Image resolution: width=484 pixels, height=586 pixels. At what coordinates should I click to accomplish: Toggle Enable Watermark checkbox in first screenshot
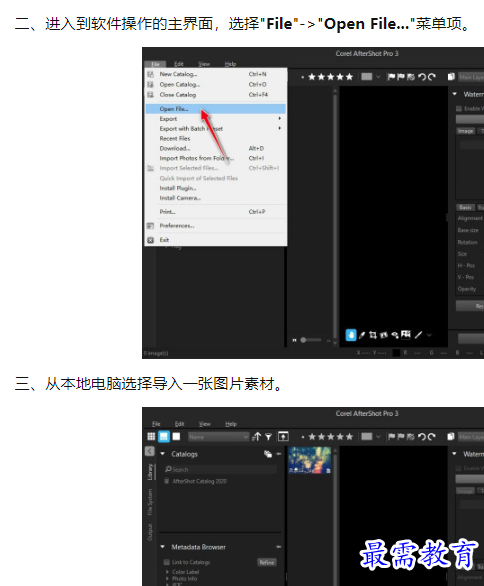pyautogui.click(x=459, y=108)
